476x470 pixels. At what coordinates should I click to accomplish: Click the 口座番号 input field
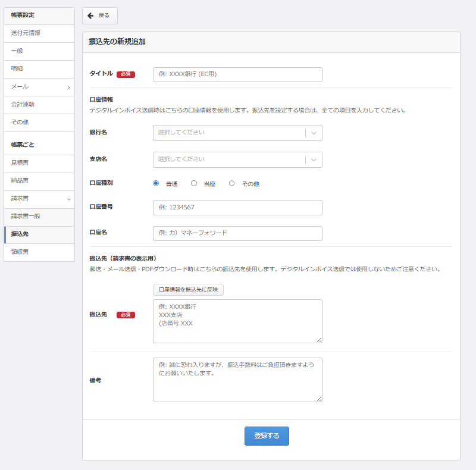(x=237, y=208)
